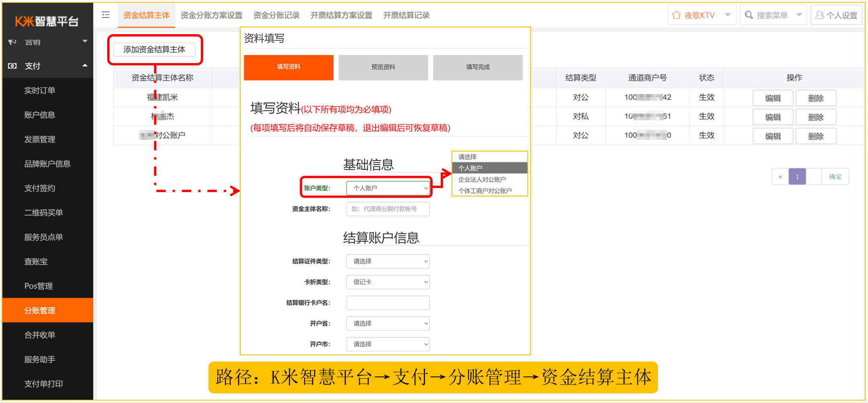
Task: Switch to the 开票结算方案设置 tab
Action: (x=341, y=15)
